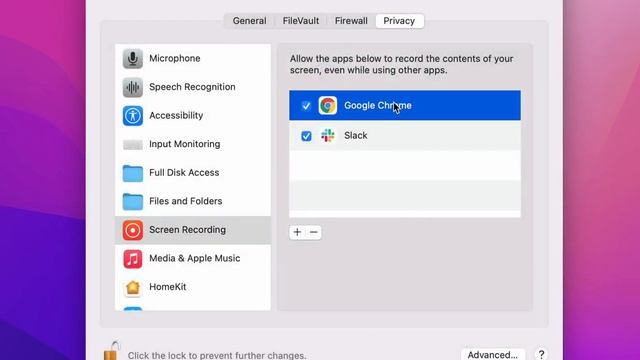640x360 pixels.
Task: Uncheck the Google Chrome checkbox
Action: [x=306, y=106]
